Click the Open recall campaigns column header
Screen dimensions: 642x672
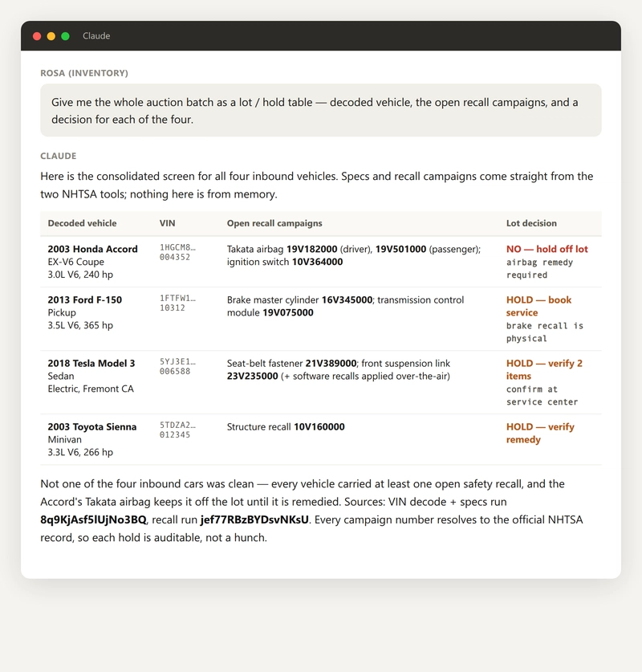pos(274,223)
